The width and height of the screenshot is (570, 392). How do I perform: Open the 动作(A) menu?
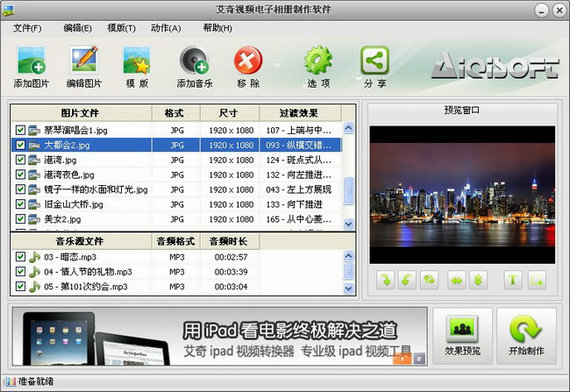(x=166, y=28)
